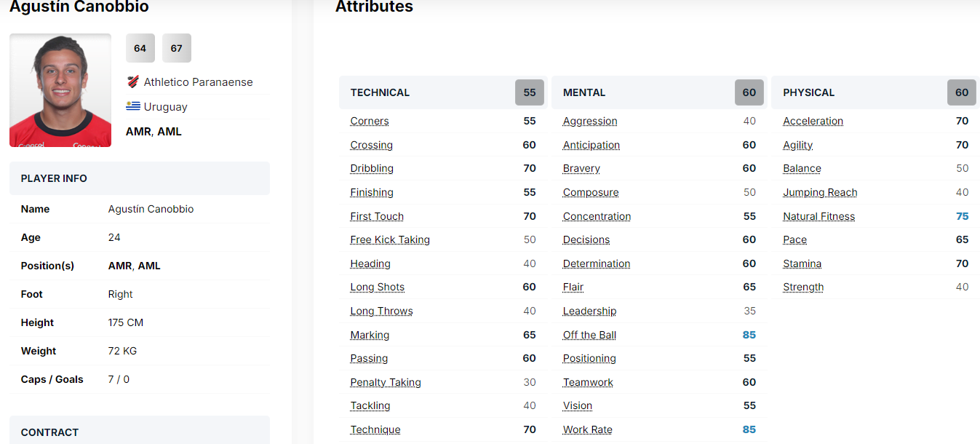Click the Technical score badge showing 55
The height and width of the screenshot is (444, 980).
pyautogui.click(x=529, y=92)
